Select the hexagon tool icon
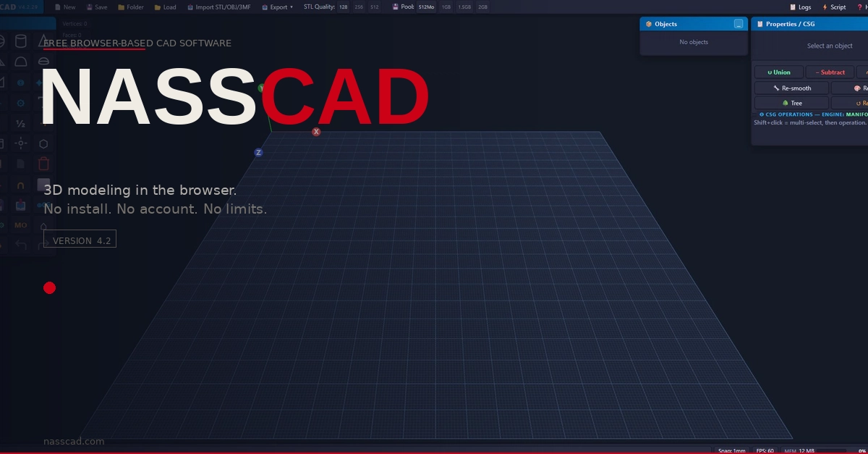This screenshot has height=454, width=868. pyautogui.click(x=44, y=143)
